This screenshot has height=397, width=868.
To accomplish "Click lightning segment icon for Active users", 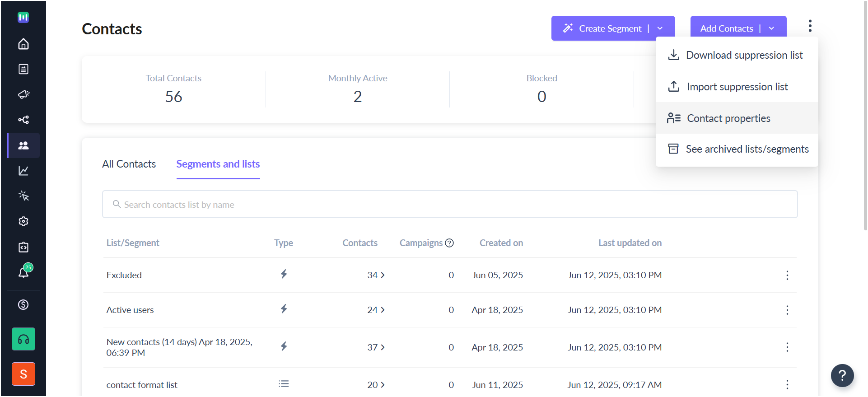I will pos(284,309).
